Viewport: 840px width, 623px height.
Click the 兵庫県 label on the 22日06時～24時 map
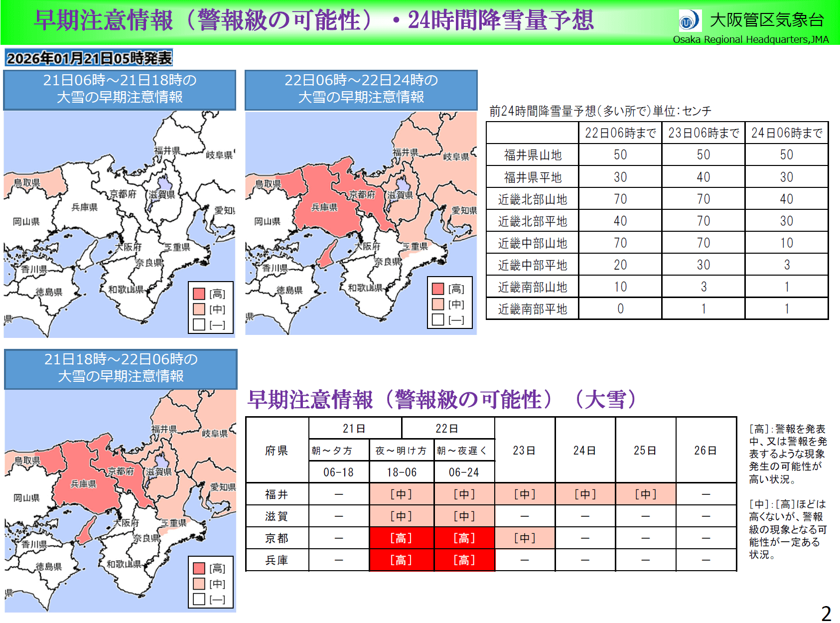pyautogui.click(x=324, y=207)
